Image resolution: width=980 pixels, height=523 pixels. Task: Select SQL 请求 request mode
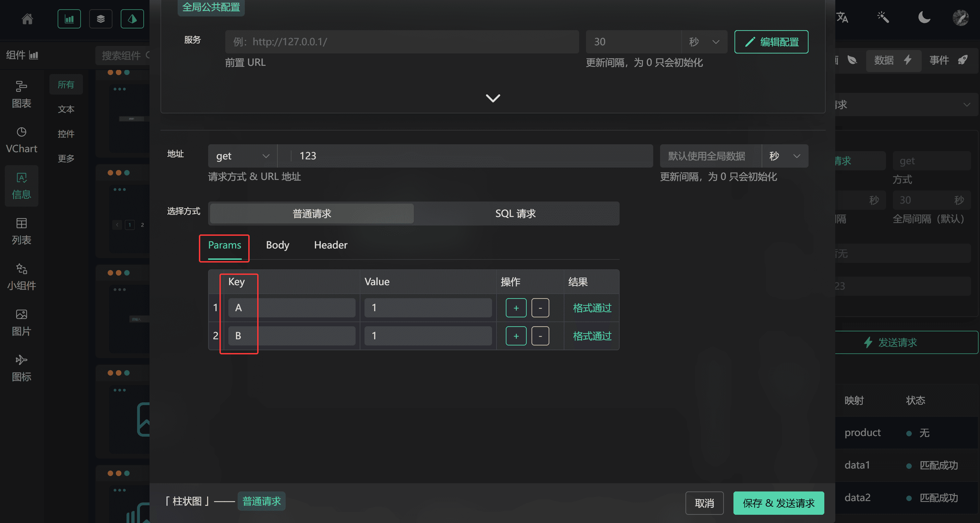coord(515,214)
